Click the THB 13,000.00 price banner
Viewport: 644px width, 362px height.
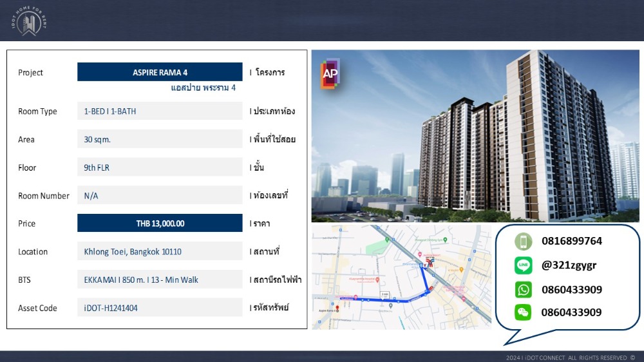pyautogui.click(x=160, y=223)
